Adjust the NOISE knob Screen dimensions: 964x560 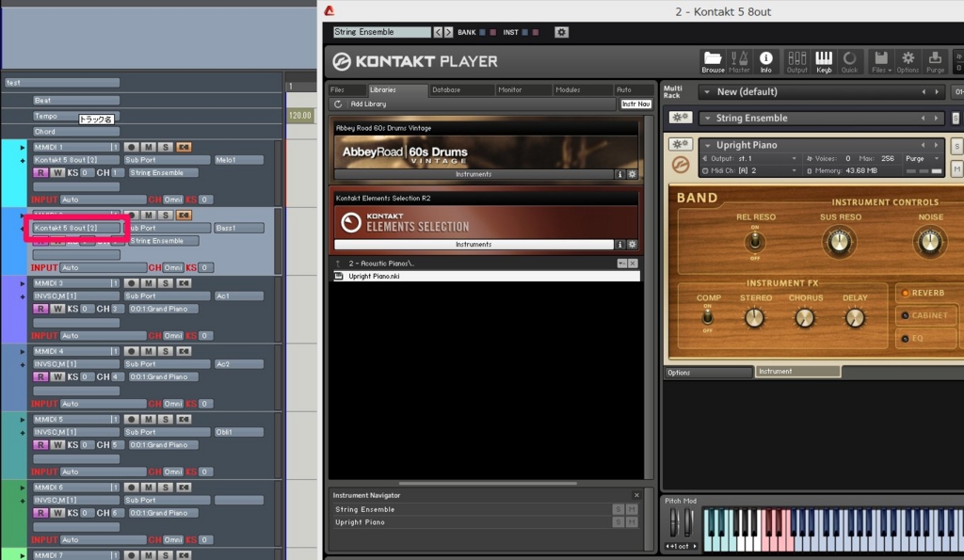(929, 242)
